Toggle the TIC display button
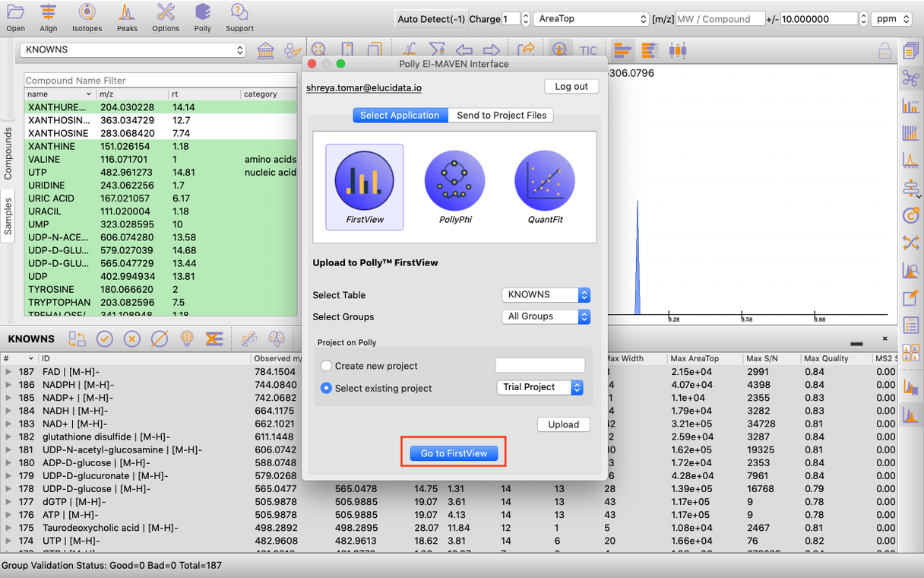 coord(588,50)
